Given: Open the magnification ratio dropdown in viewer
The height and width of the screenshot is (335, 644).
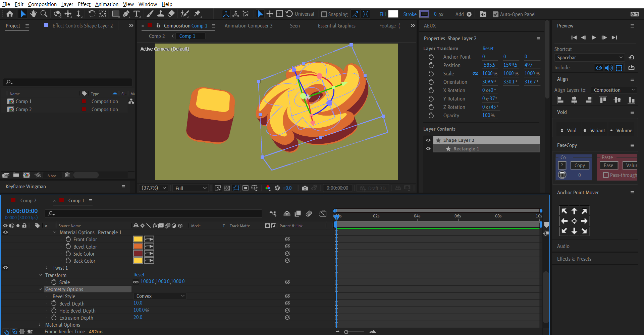Looking at the screenshot, I should (153, 188).
